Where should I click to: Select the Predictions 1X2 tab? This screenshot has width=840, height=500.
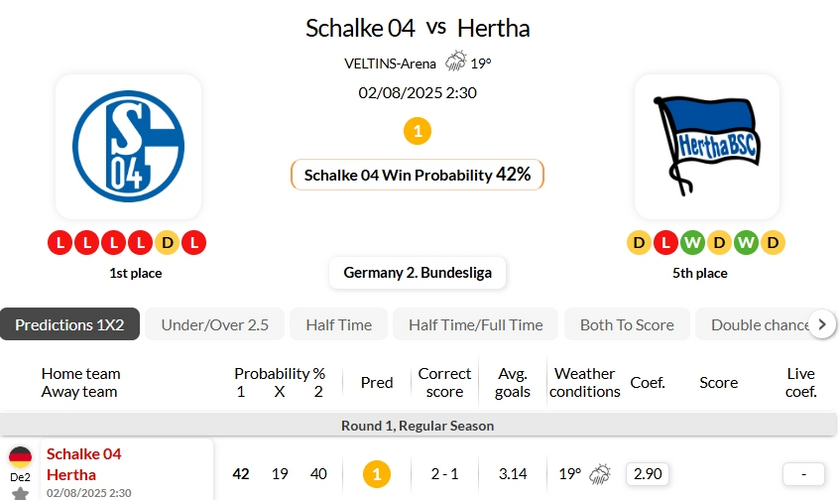click(x=70, y=324)
